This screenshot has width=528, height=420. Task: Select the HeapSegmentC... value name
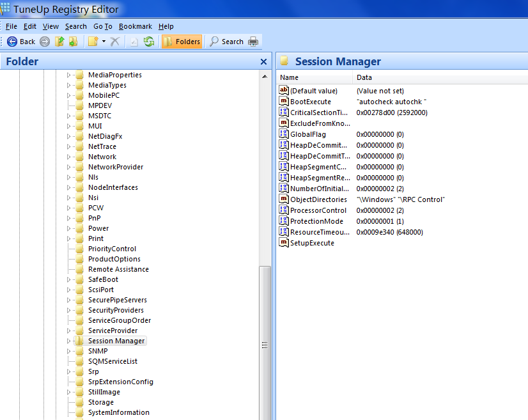tap(318, 167)
